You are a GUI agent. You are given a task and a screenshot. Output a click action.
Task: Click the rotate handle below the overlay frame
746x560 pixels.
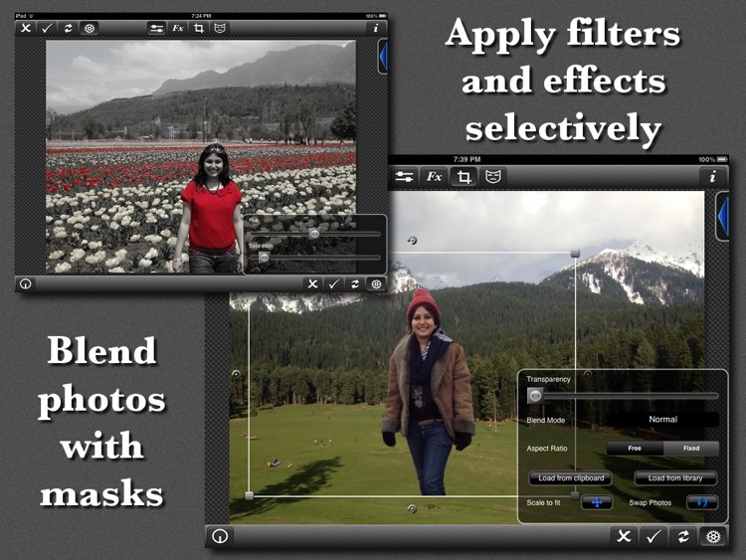pos(412,508)
